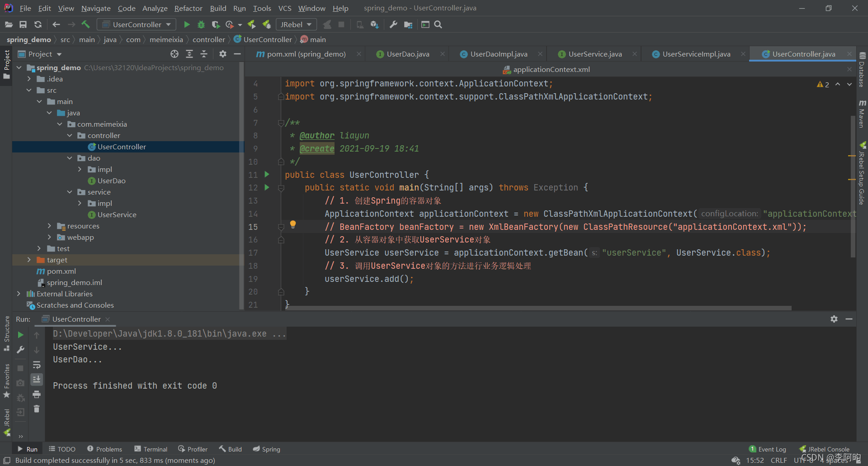Open the JRebel dropdown in toolbar
The height and width of the screenshot is (466, 868).
pos(296,24)
